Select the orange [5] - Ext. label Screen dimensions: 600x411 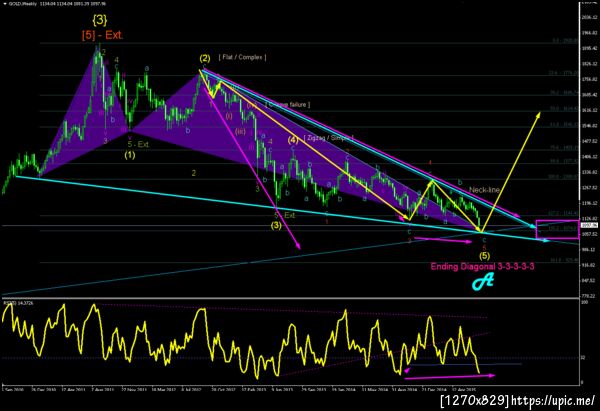(102, 35)
